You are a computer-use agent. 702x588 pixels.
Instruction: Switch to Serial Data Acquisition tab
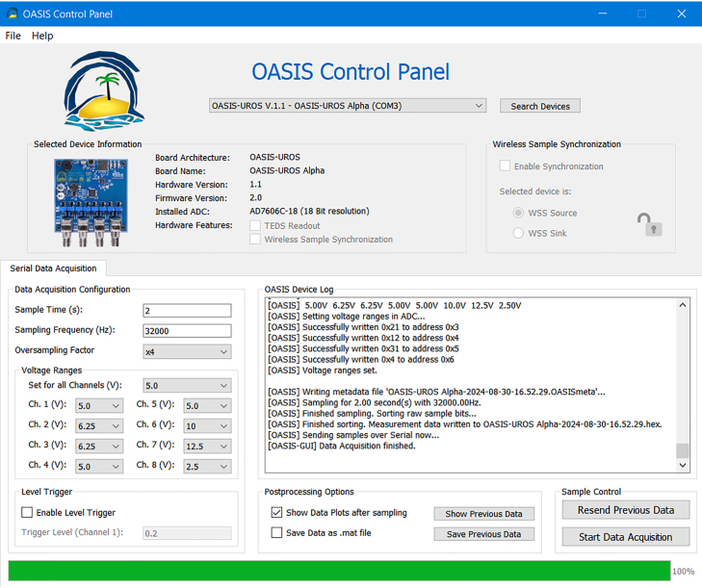(53, 268)
